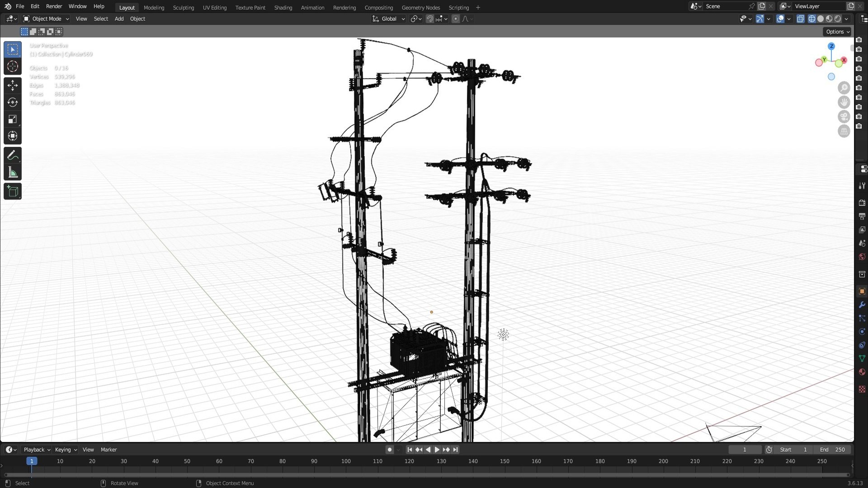The image size is (868, 488).
Task: Switch to the UV Editing workspace tab
Action: [215, 8]
